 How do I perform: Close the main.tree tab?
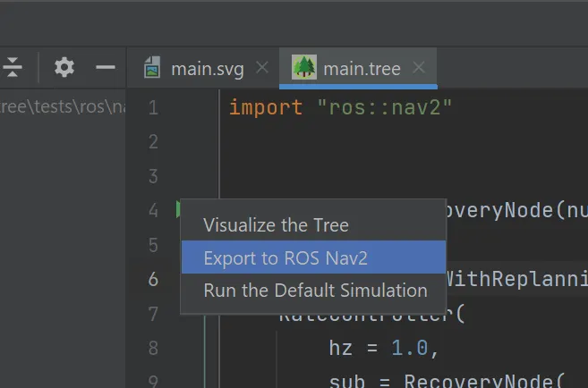[x=419, y=68]
